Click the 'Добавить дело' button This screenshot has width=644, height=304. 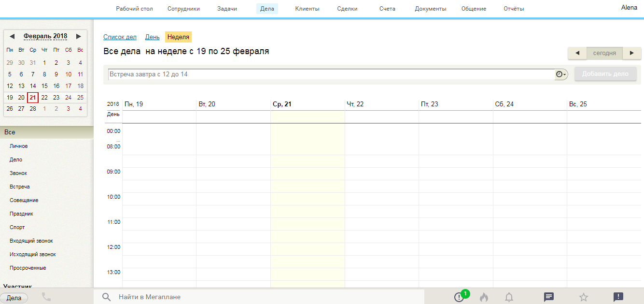point(605,74)
